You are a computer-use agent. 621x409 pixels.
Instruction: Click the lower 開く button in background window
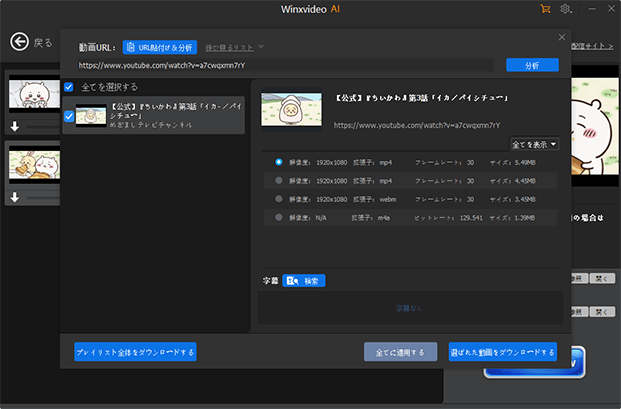[x=602, y=312]
